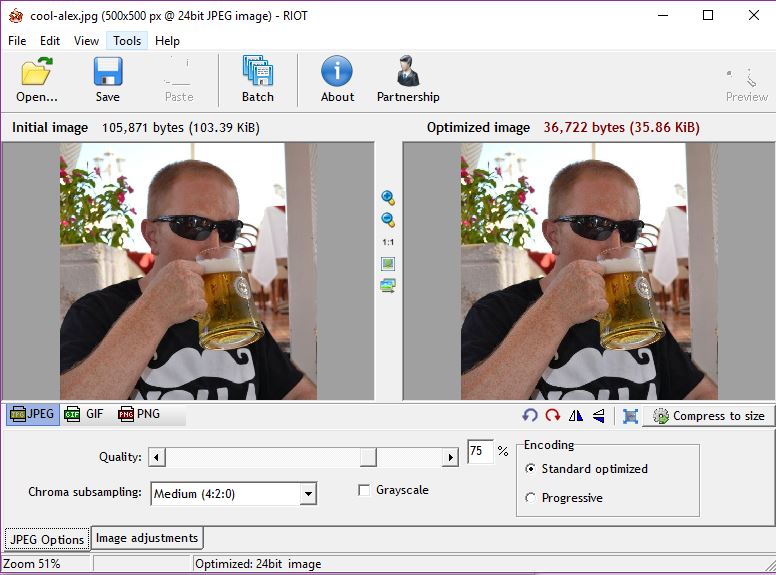
Task: Select Progressive encoding
Action: point(530,498)
